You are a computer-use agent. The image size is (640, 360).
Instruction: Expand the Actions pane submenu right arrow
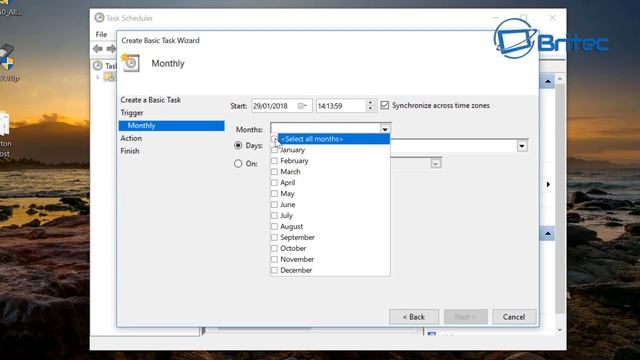pos(548,184)
